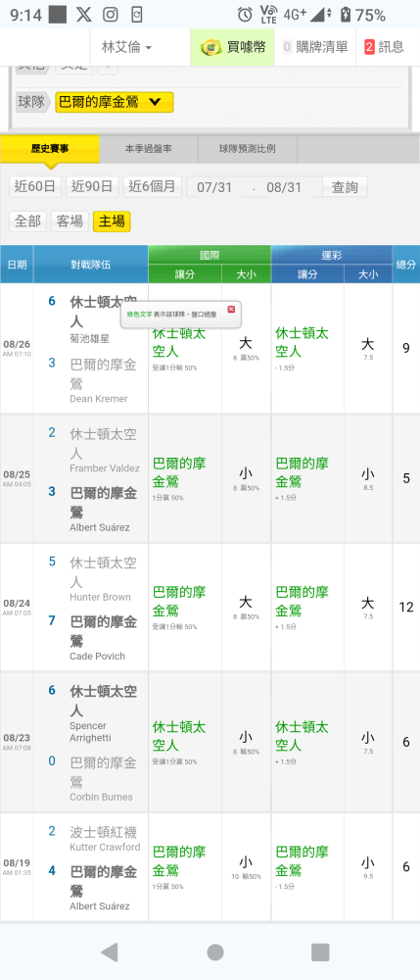The width and height of the screenshot is (420, 980).
Task: Click the 對戰隊伍 column header
Action: tap(91, 265)
